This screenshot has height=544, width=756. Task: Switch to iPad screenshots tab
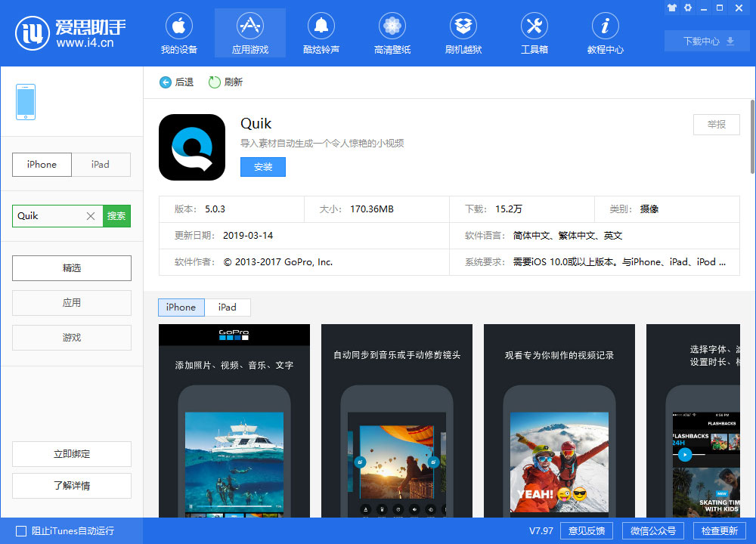coord(228,308)
